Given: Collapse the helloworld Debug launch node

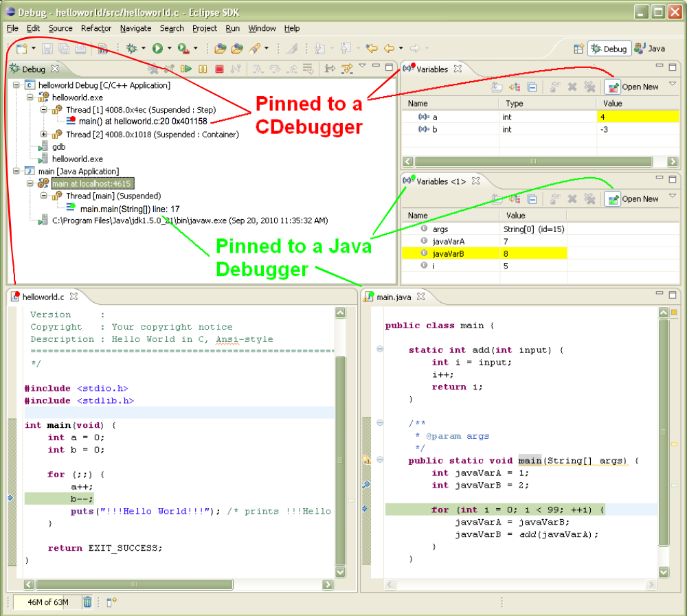Looking at the screenshot, I should pyautogui.click(x=16, y=85).
